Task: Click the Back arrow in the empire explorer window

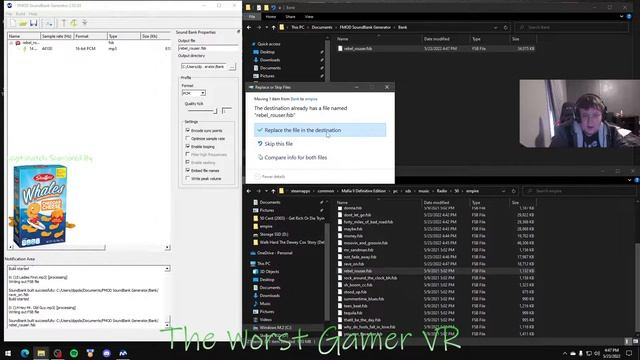Action: (249, 191)
